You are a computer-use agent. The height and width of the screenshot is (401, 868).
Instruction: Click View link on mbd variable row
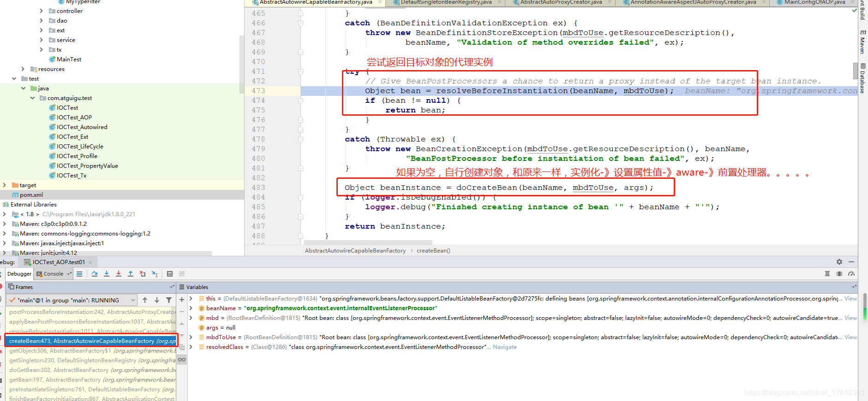pyautogui.click(x=850, y=318)
